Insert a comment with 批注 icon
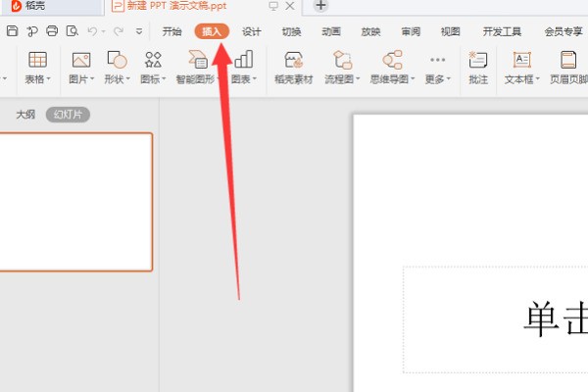 (477, 61)
